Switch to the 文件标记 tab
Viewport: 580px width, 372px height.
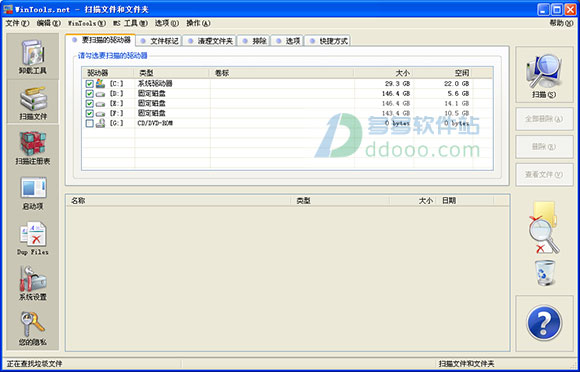(x=159, y=41)
